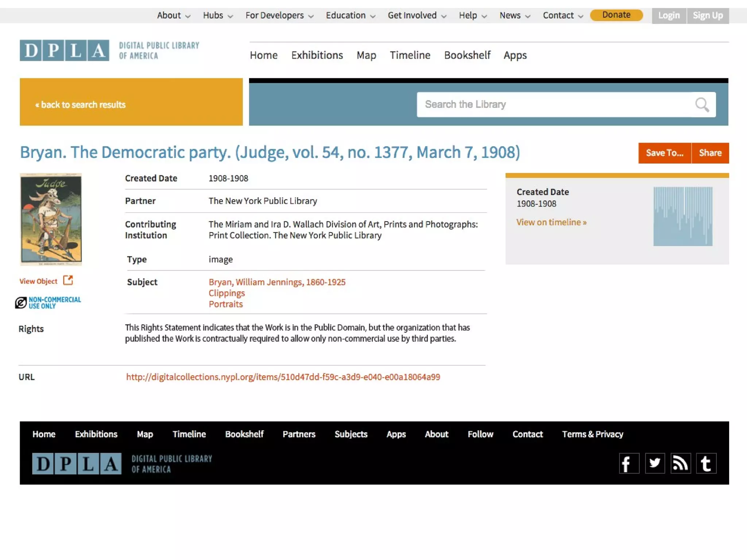Click the Save To... button
747x560 pixels.
[x=664, y=153]
